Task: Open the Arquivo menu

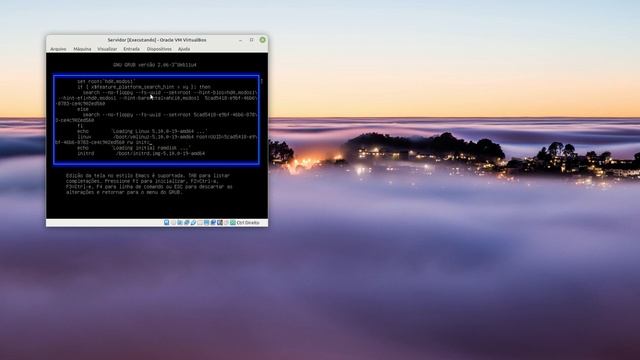Action: tap(58, 49)
